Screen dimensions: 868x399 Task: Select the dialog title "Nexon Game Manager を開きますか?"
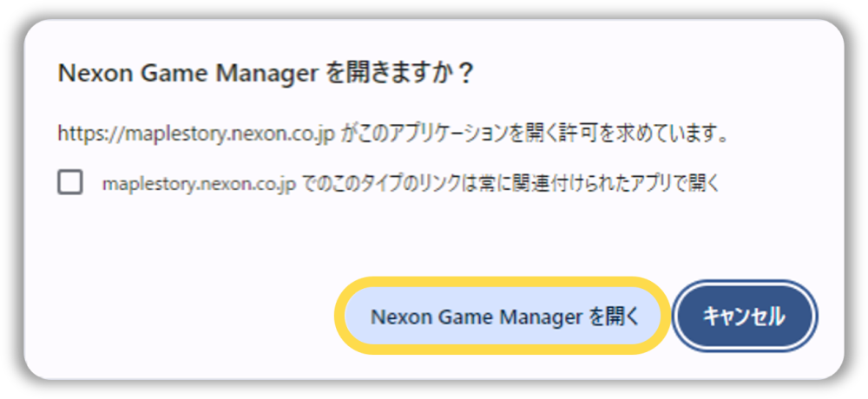(x=266, y=74)
